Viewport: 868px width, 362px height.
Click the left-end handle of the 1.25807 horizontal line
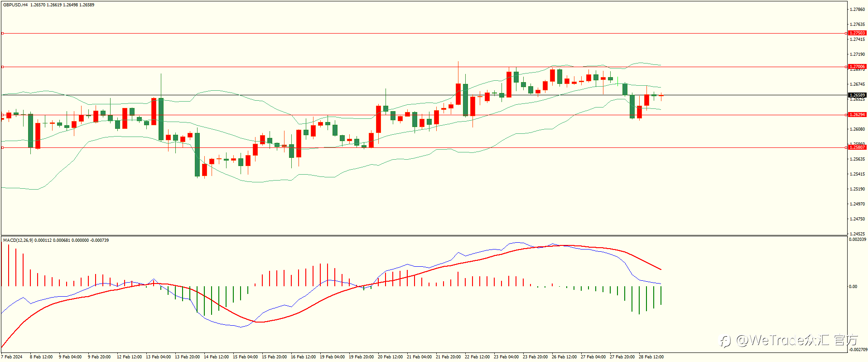click(2, 147)
